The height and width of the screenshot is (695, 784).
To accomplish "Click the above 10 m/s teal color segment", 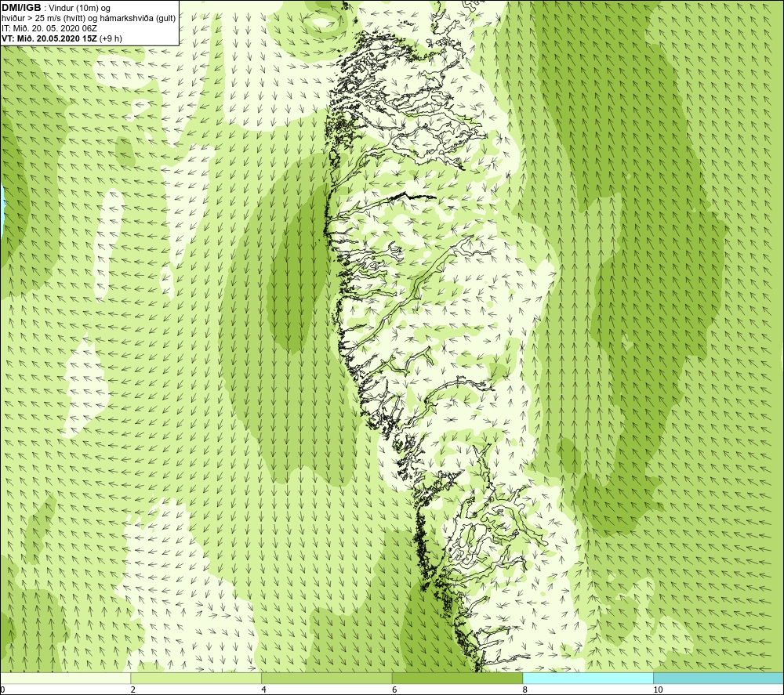I will click(x=718, y=678).
